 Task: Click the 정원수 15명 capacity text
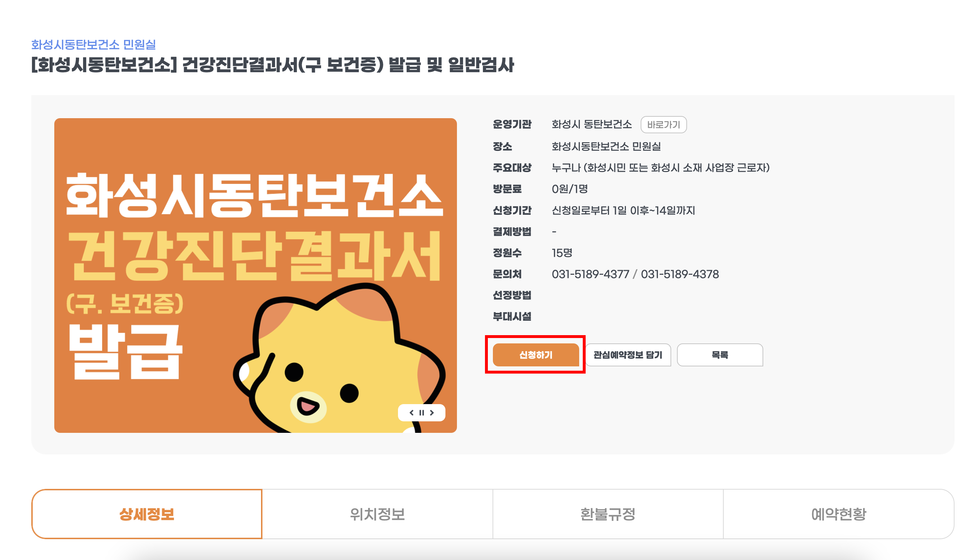[563, 253]
